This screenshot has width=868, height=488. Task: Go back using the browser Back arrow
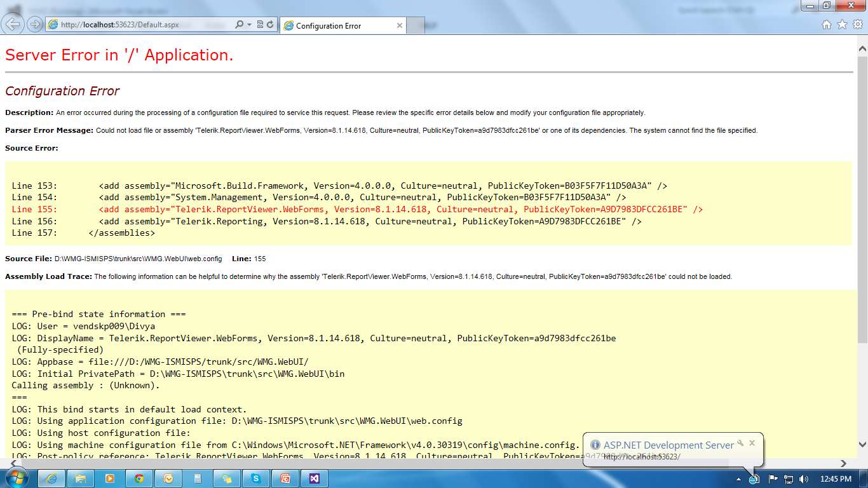[13, 25]
